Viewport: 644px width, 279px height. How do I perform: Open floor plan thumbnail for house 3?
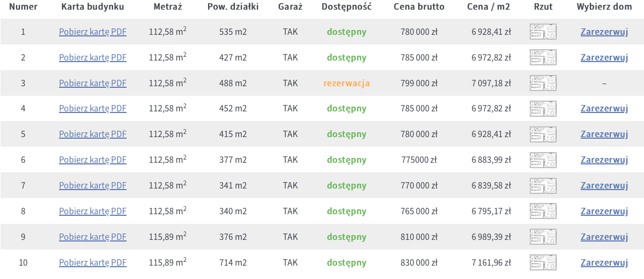tap(543, 83)
